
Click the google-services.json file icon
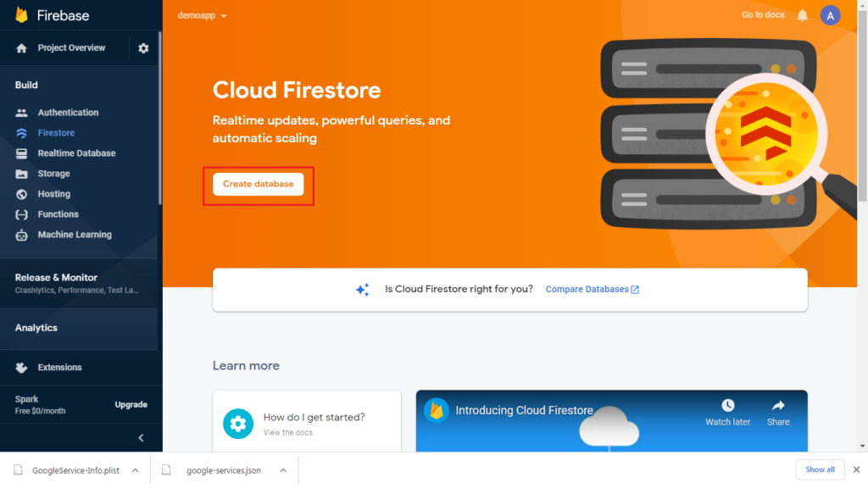166,469
